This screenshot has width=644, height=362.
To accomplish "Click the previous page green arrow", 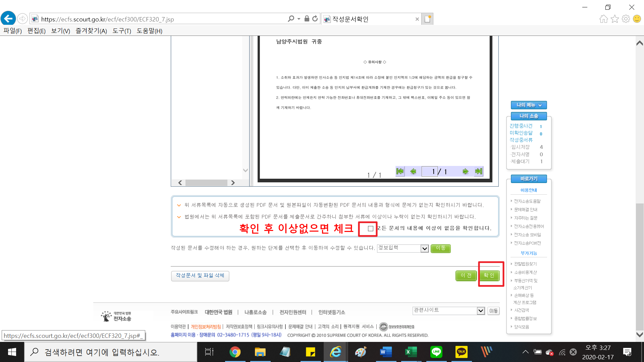I will [413, 172].
